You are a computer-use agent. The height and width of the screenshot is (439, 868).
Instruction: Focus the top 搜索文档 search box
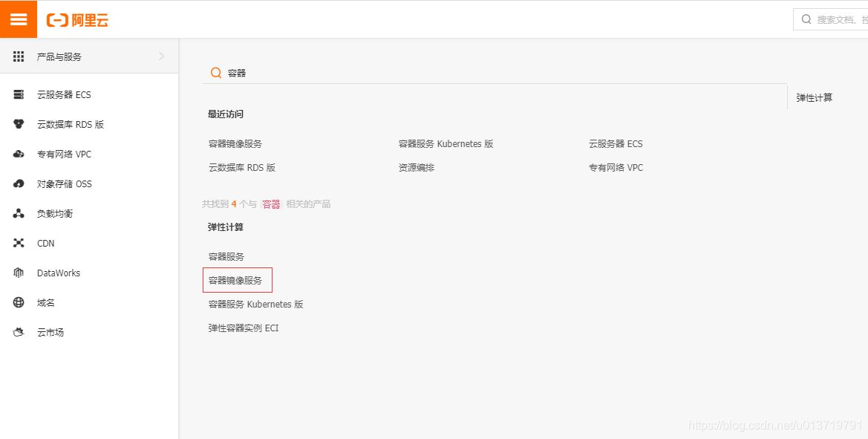(x=830, y=19)
